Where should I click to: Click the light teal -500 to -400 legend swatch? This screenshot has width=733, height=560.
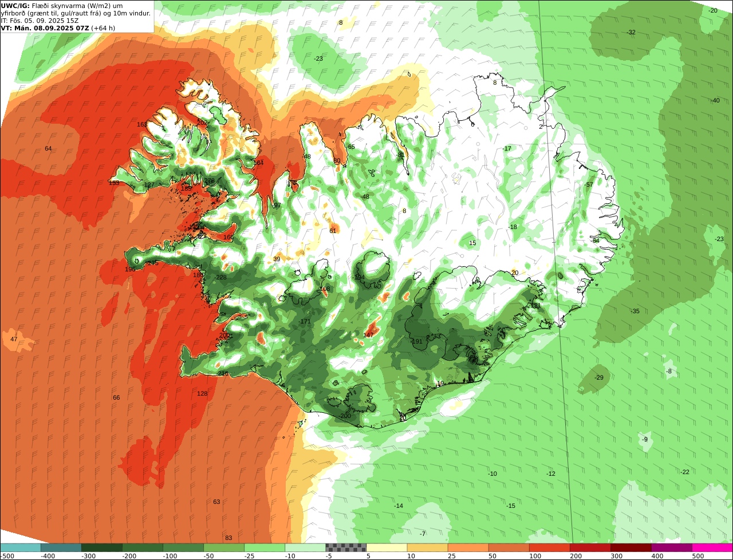click(x=20, y=547)
